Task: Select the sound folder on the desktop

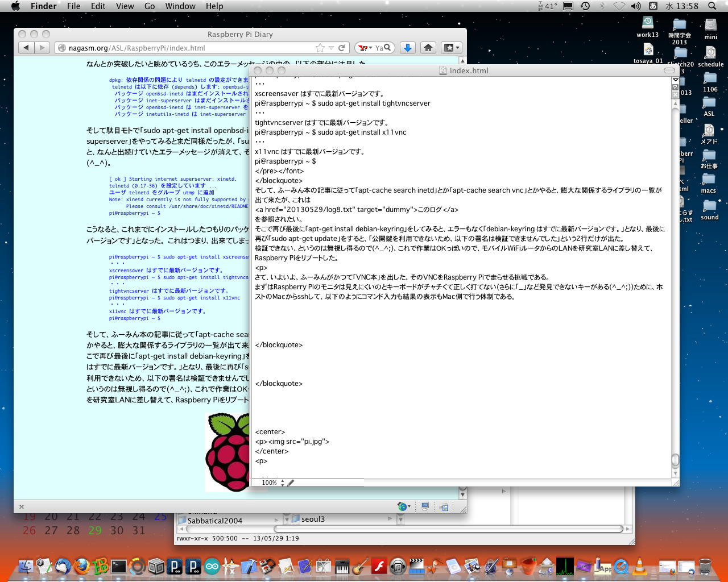Action: [x=709, y=209]
